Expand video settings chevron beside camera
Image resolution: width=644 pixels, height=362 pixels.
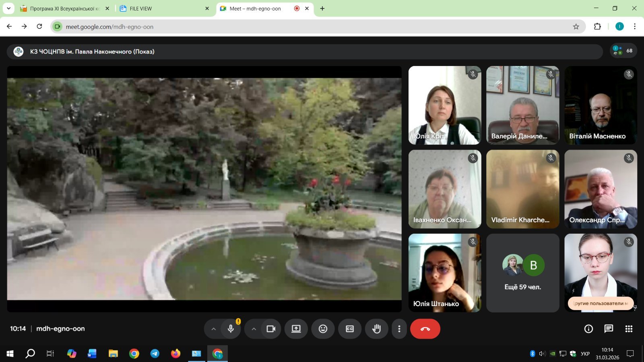[254, 329]
